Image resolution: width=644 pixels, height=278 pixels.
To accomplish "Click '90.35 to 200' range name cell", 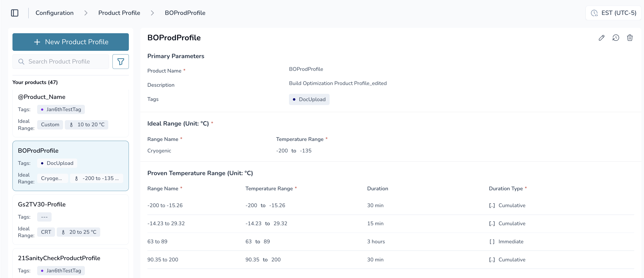I will tap(163, 260).
